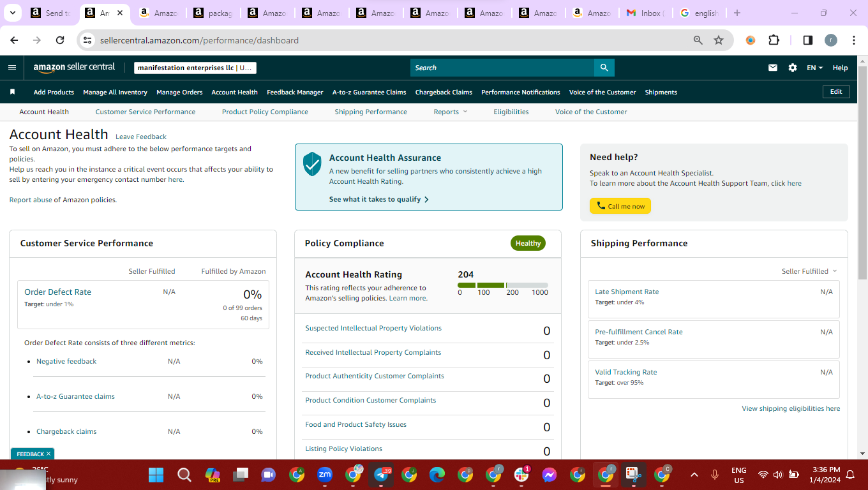This screenshot has height=490, width=868.
Task: Launch Microsoft Edge from the taskbar
Action: coord(437,475)
